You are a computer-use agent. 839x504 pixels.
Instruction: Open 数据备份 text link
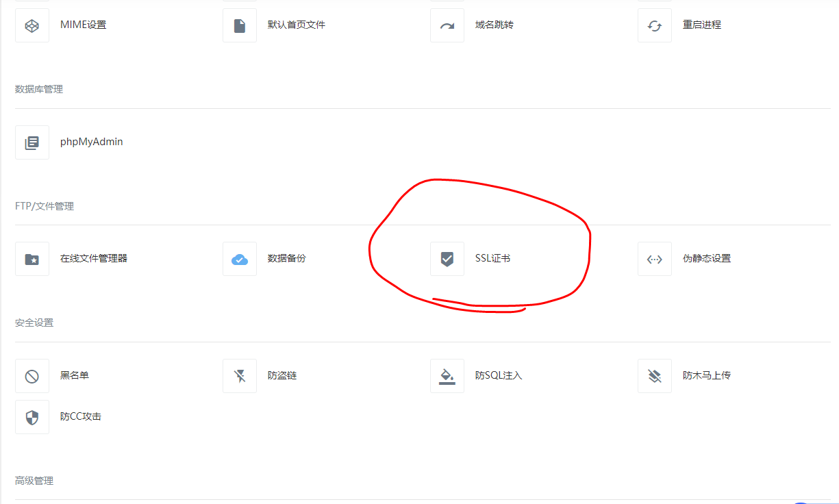287,258
